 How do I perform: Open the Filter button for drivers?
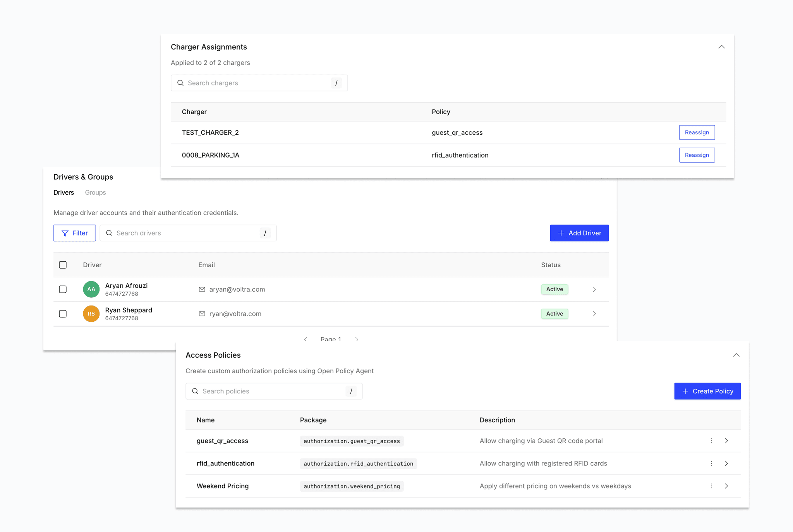(75, 233)
